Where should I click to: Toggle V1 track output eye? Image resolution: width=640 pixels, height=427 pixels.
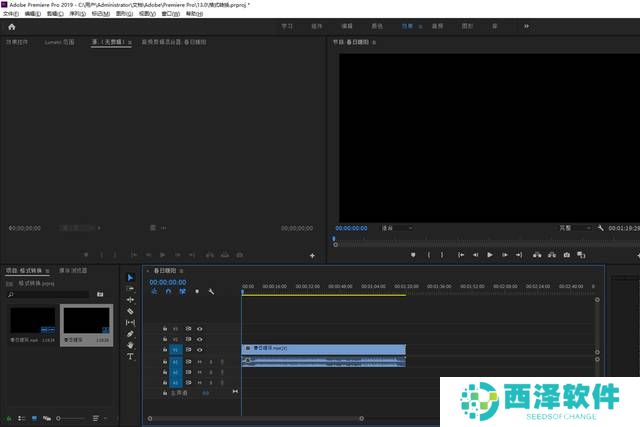(x=200, y=350)
